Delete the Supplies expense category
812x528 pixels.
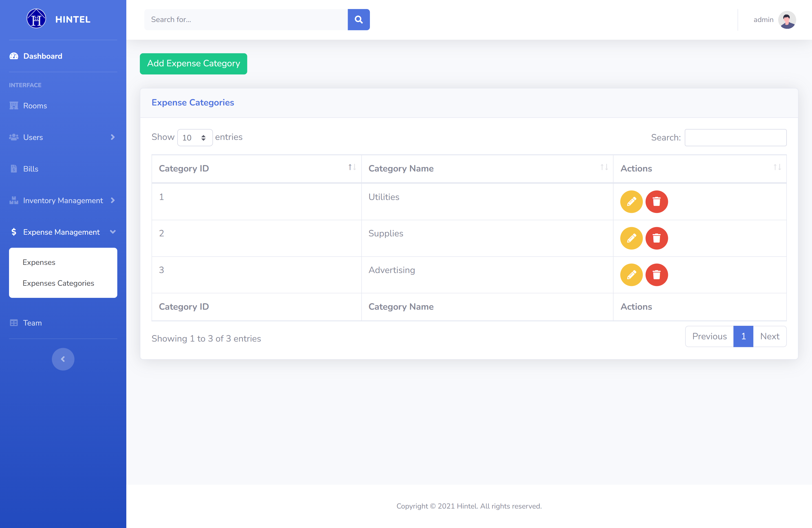(657, 238)
